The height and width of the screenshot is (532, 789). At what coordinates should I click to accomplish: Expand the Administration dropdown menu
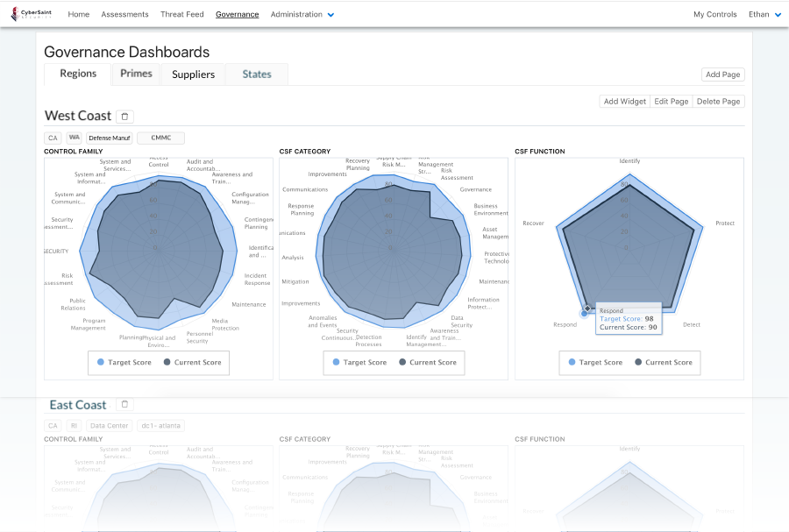click(302, 15)
